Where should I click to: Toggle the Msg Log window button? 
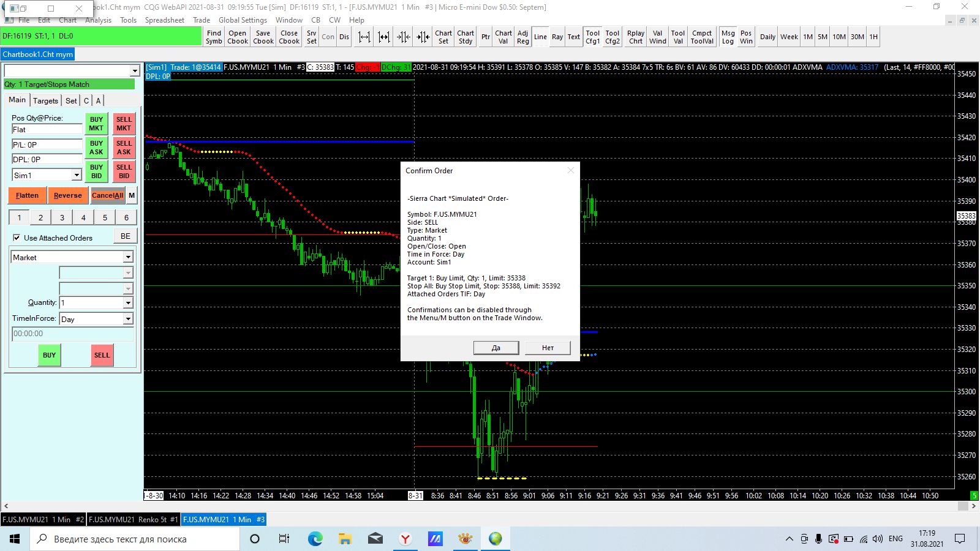click(728, 37)
